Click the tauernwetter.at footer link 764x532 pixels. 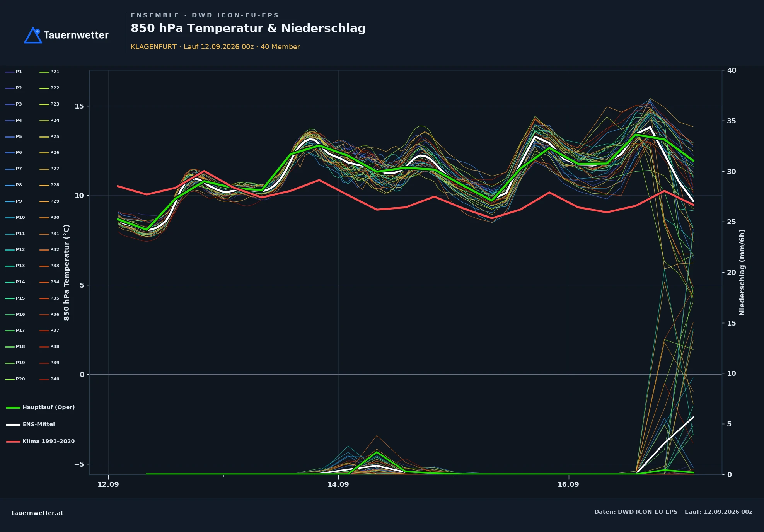tap(38, 513)
